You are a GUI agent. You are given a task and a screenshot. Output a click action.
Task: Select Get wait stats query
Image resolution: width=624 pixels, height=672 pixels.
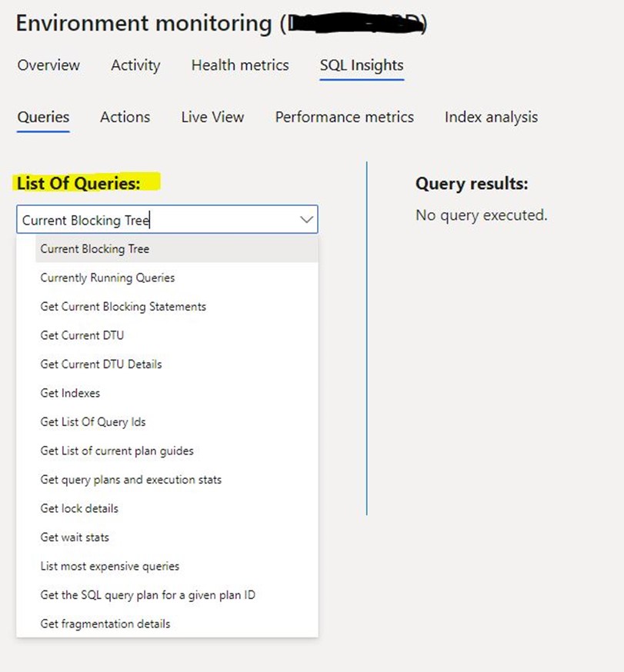pos(177,537)
